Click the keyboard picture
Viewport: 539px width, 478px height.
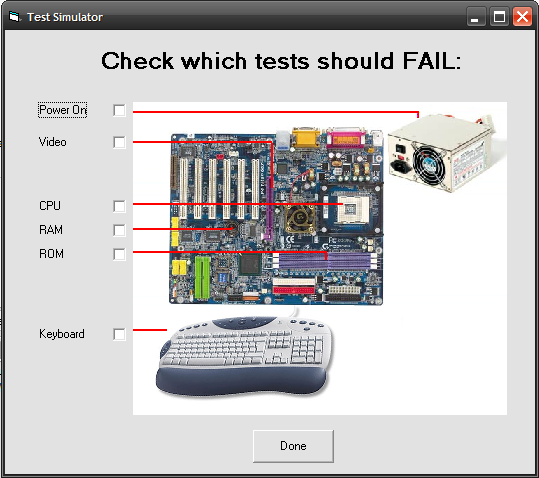point(245,356)
